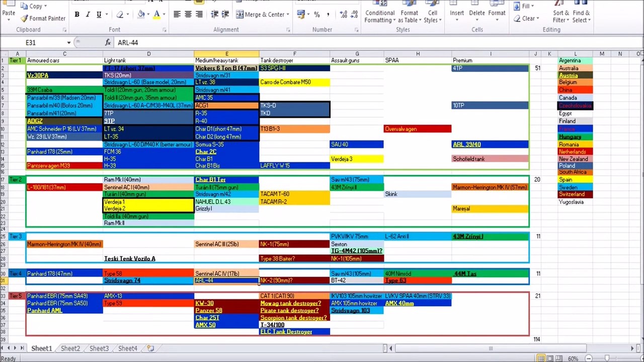Select cell Teski Tenk Vozilo A
Image resolution: width=644 pixels, height=362 pixels.
click(x=148, y=258)
